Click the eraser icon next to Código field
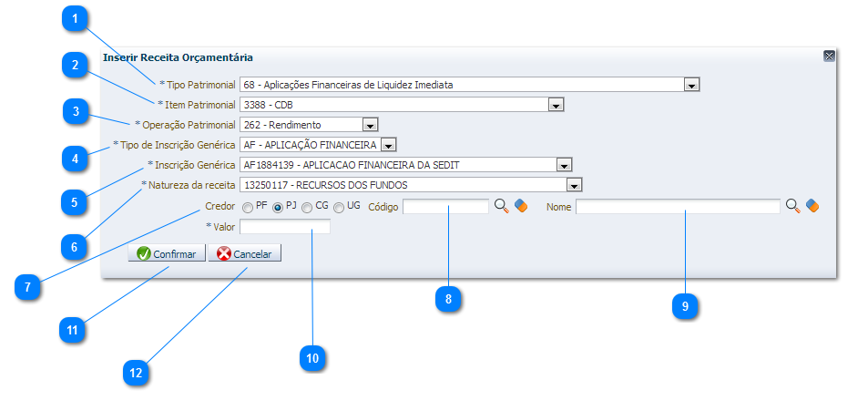 pyautogui.click(x=521, y=207)
